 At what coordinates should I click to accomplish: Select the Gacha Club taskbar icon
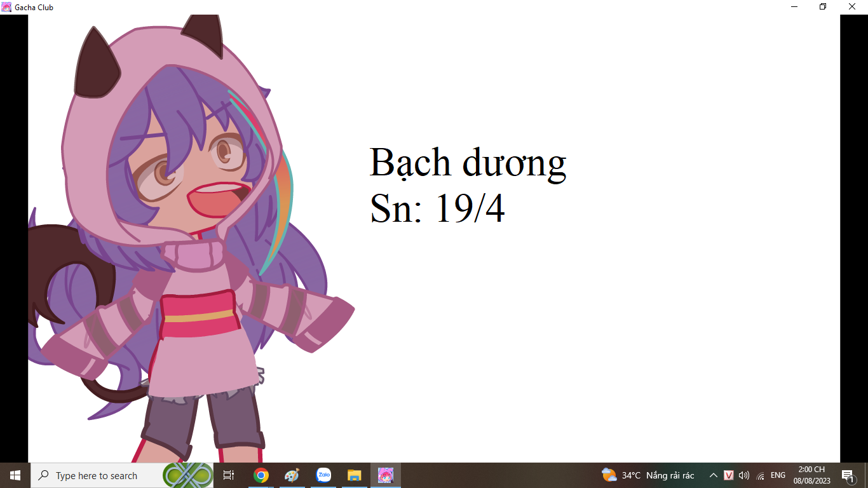(386, 475)
